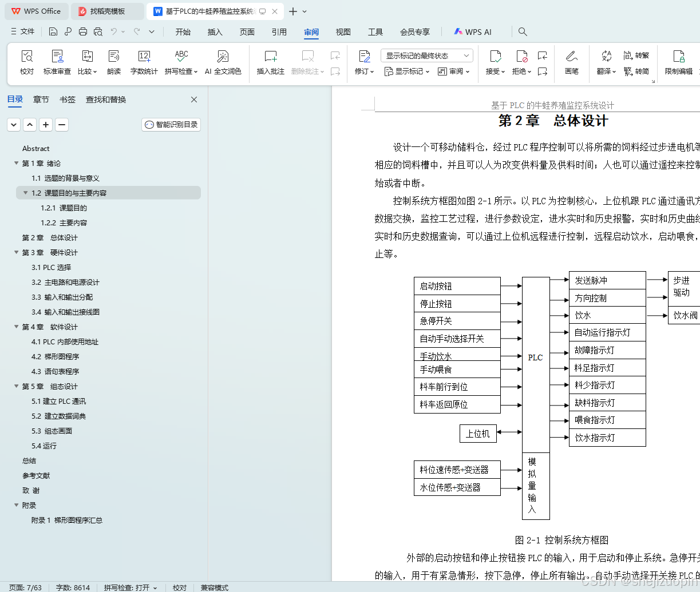Open the WPS AI tab
Image resolution: width=700 pixels, height=592 pixels.
point(473,32)
